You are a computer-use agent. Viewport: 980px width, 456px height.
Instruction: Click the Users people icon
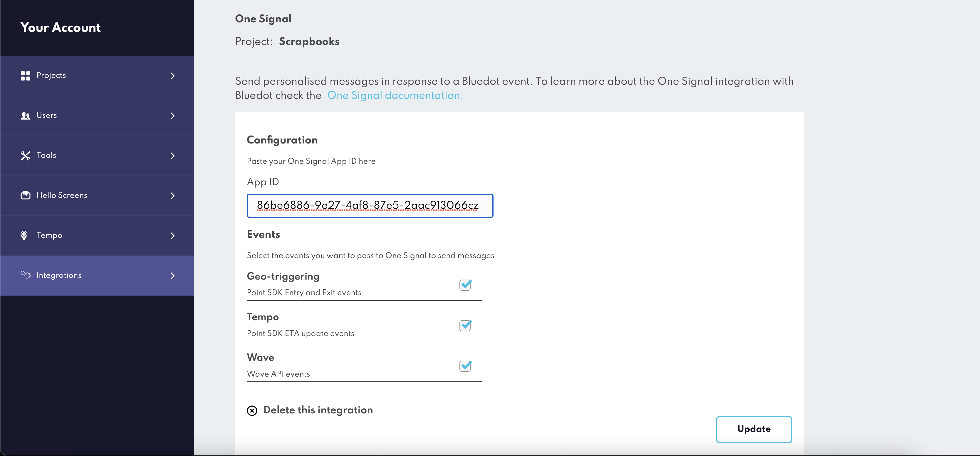(26, 116)
